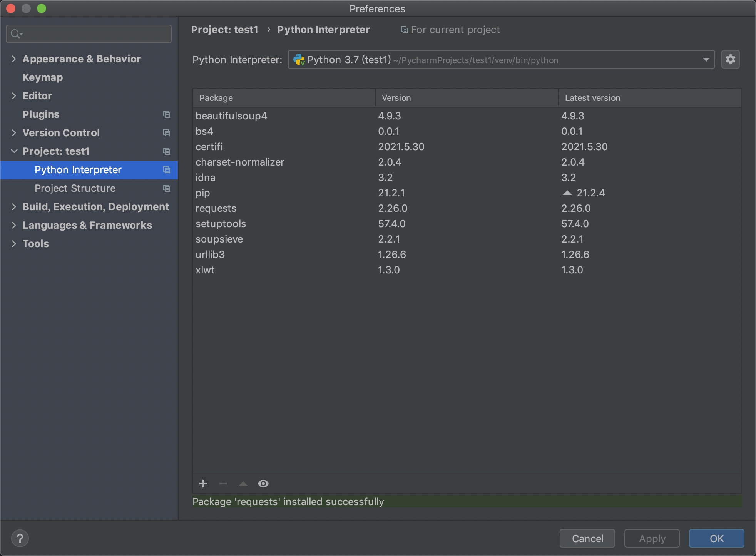Viewport: 756px width, 556px height.
Task: Click version 1.26.6 of urllib3
Action: (392, 255)
